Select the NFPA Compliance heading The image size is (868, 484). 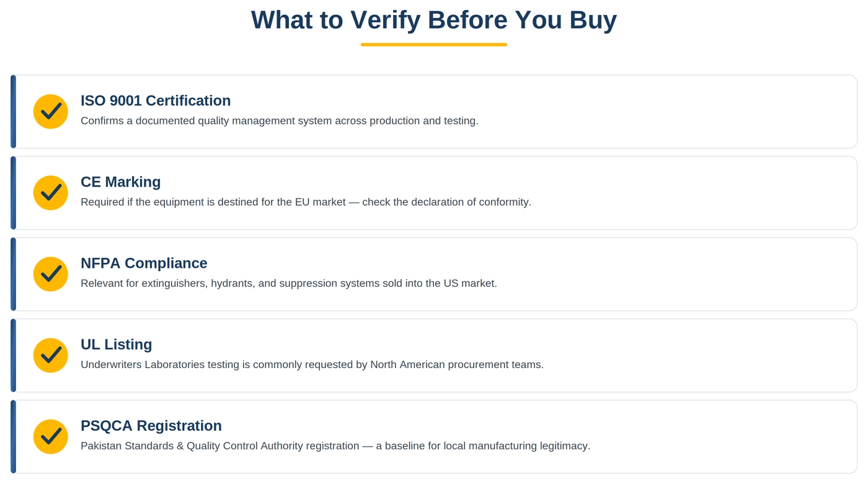(x=144, y=263)
